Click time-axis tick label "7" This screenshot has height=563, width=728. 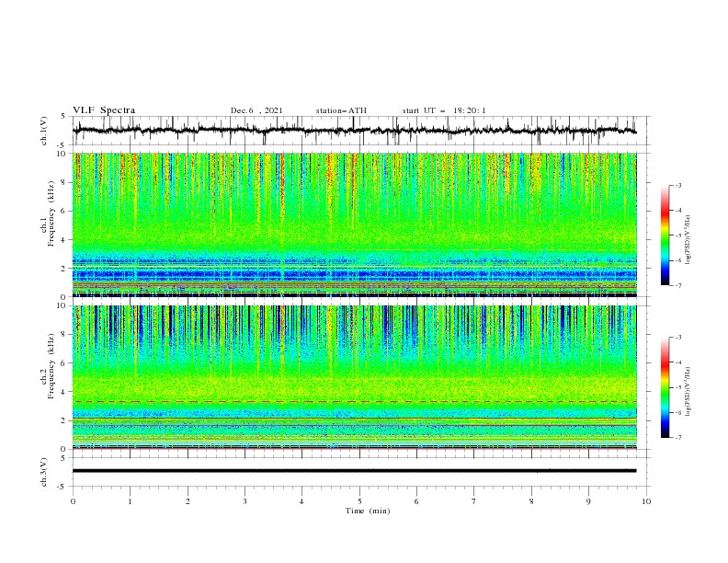pyautogui.click(x=474, y=501)
